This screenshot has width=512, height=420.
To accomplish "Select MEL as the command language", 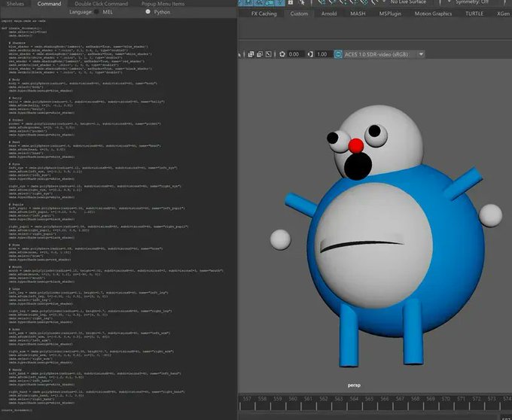I will 96,12.
